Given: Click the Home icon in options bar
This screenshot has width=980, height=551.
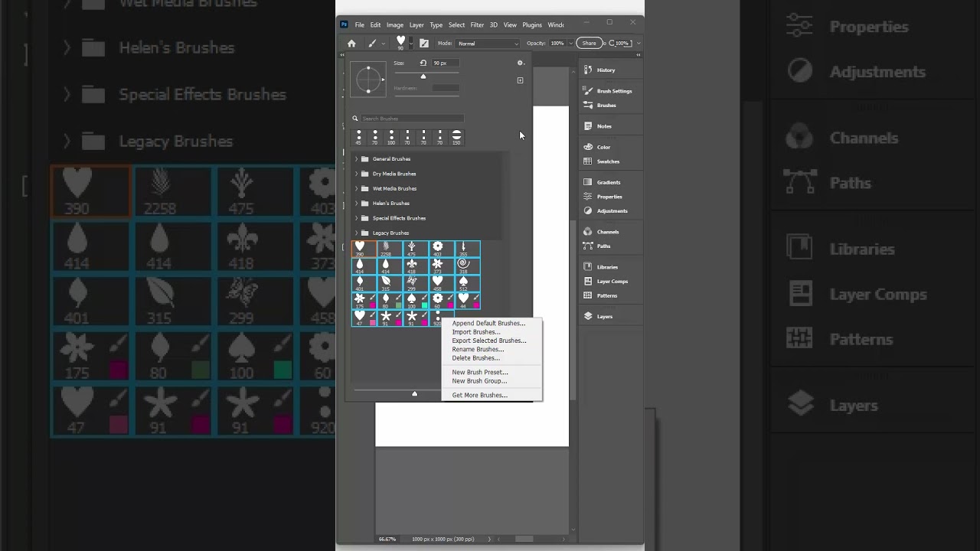Looking at the screenshot, I should pos(351,44).
